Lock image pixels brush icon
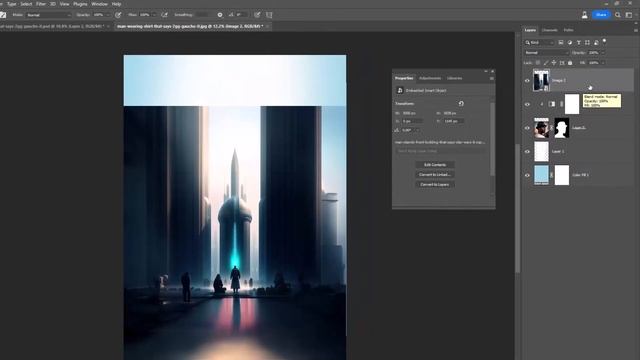Image resolution: width=640 pixels, height=360 pixels. 546,63
